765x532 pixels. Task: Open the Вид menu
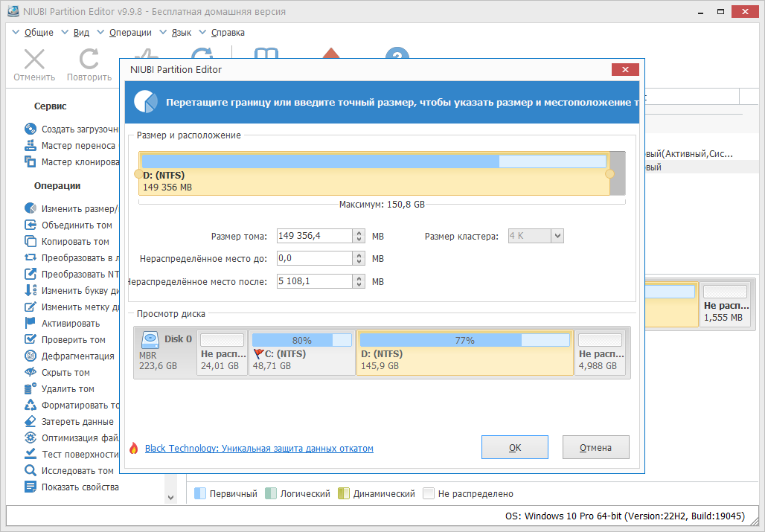click(x=81, y=33)
